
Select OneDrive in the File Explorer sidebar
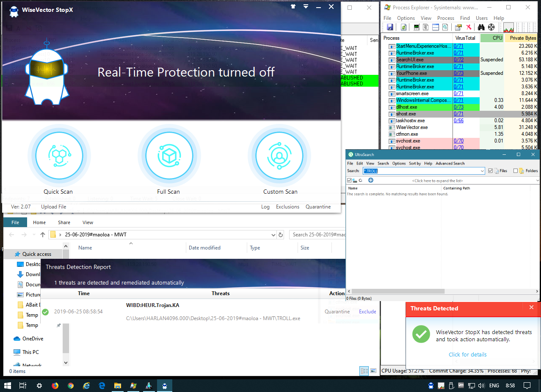click(32, 339)
